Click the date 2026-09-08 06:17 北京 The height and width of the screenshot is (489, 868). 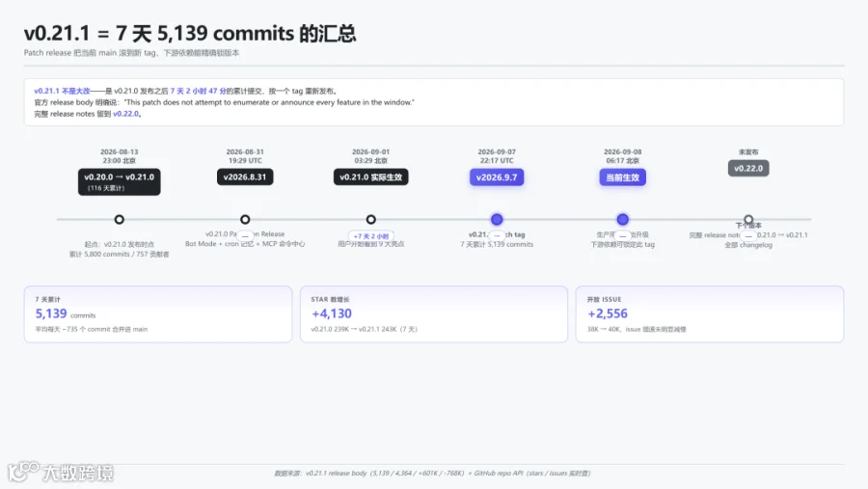[622, 156]
